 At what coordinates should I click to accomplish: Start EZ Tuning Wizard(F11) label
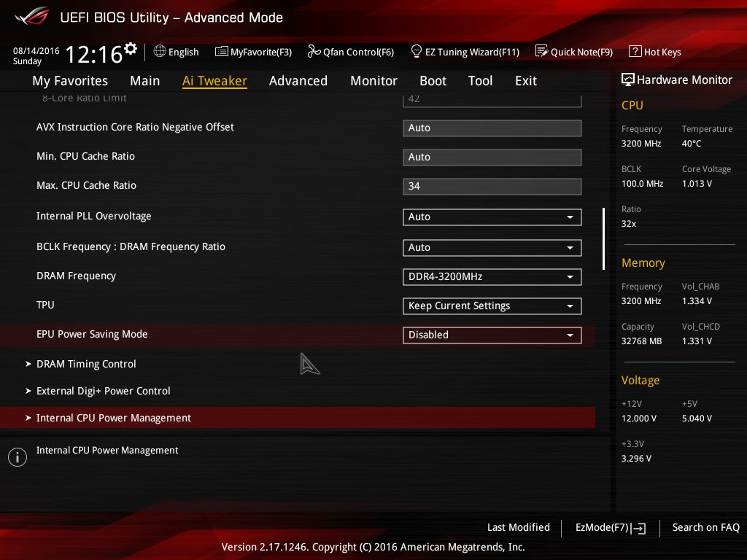[x=472, y=52]
